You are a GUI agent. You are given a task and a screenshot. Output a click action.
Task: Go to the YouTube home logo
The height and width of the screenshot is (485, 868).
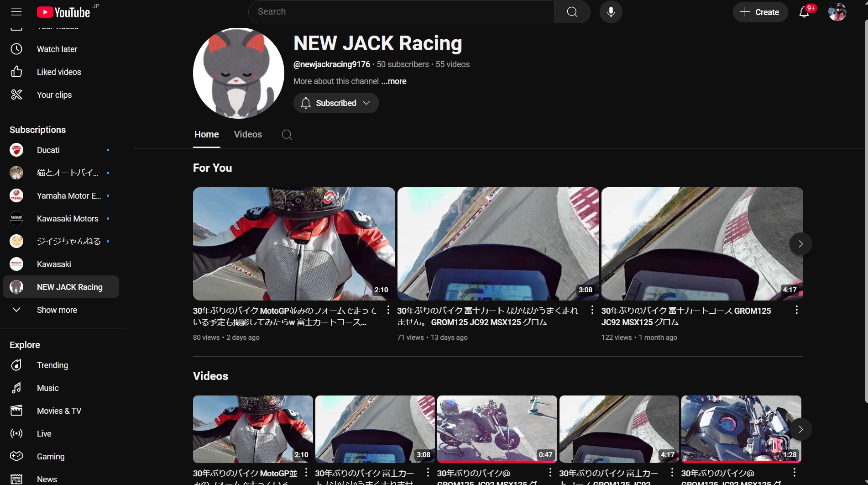(63, 12)
